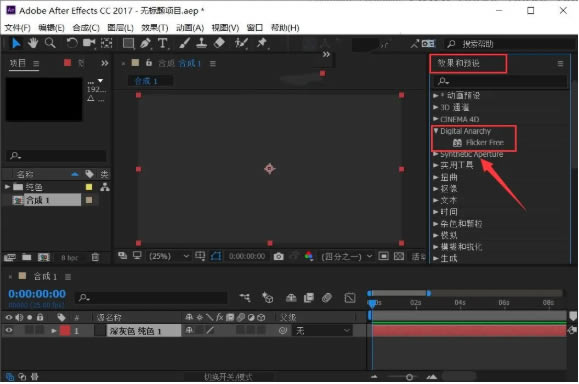Select the Clone Stamp tool
Image resolution: width=579 pixels, height=384 pixels.
[201, 43]
